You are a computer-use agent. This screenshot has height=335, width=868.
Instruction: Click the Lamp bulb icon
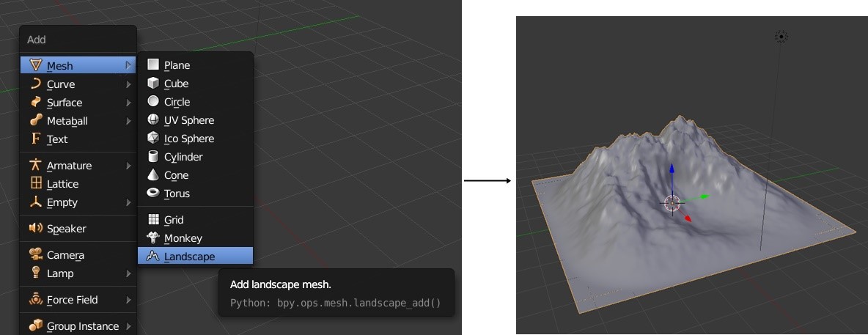(36, 273)
